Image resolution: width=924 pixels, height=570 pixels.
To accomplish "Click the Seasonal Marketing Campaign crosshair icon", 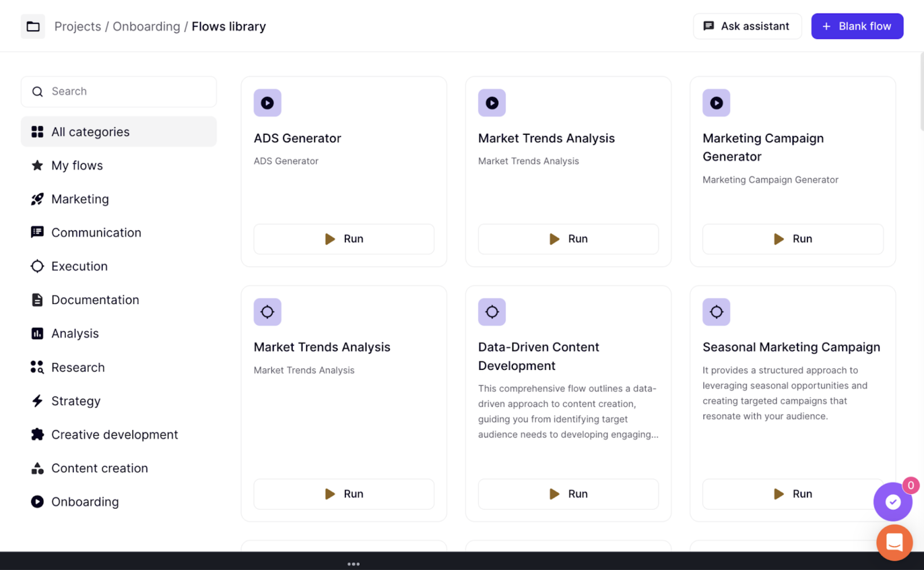I will coord(716,312).
